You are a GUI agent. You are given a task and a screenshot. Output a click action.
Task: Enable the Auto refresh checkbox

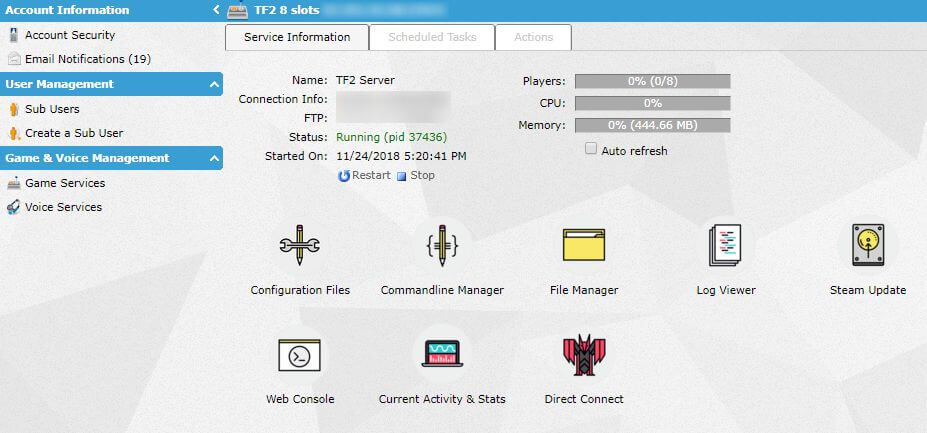click(x=591, y=149)
